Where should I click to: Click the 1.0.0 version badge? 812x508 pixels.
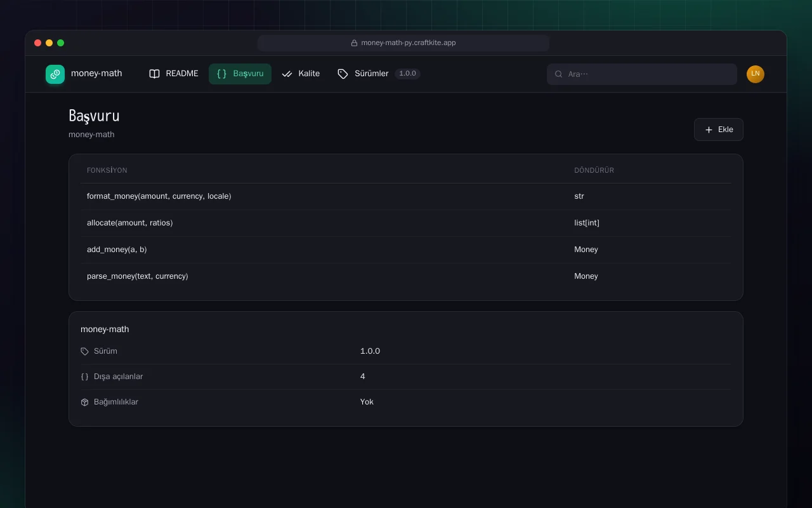(x=407, y=74)
